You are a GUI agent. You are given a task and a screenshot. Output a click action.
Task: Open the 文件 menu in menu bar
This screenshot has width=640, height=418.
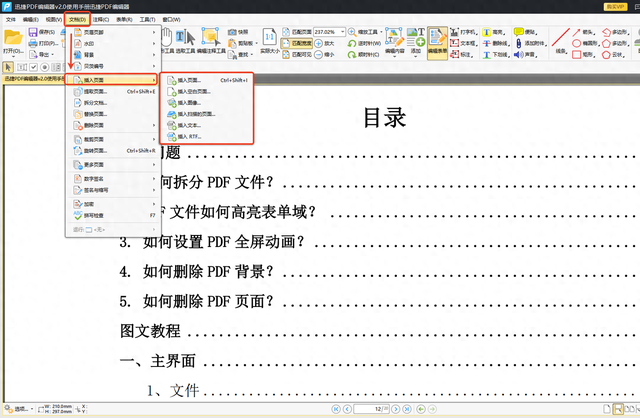[x=11, y=19]
